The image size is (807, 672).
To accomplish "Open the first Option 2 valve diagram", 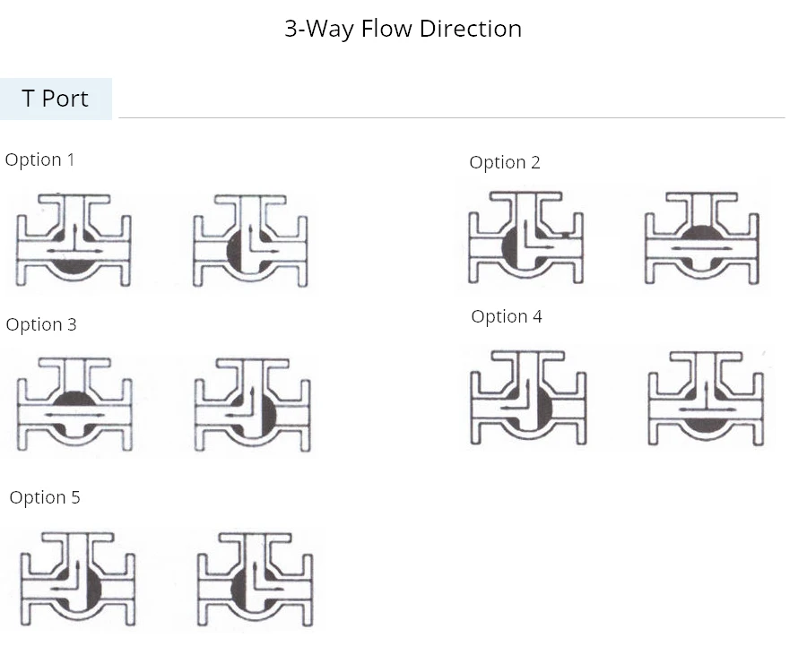I will tap(526, 237).
